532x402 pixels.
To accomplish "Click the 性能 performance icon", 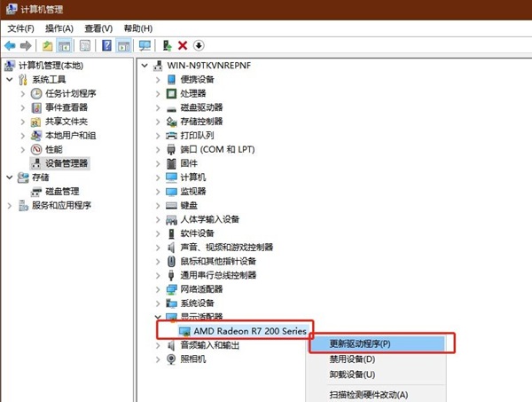I will [36, 149].
